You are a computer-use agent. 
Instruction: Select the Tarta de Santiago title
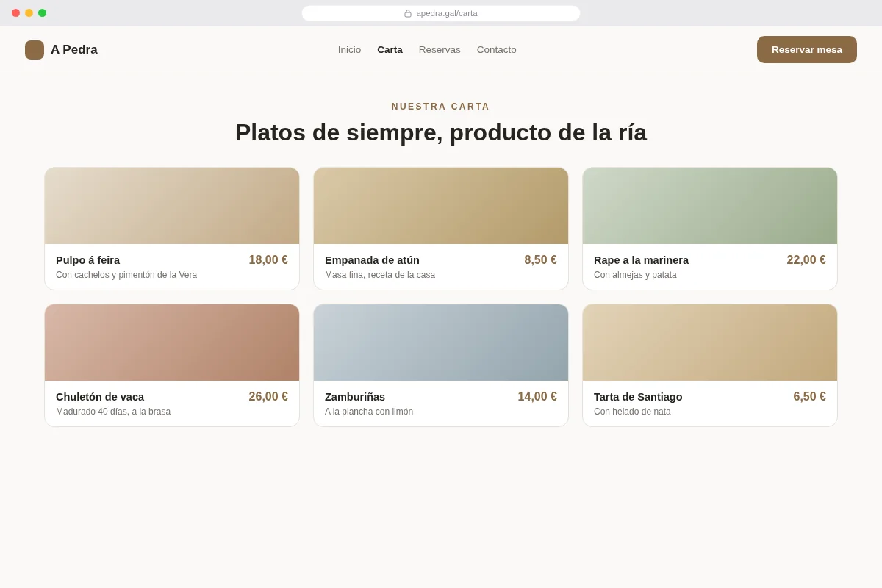638,397
